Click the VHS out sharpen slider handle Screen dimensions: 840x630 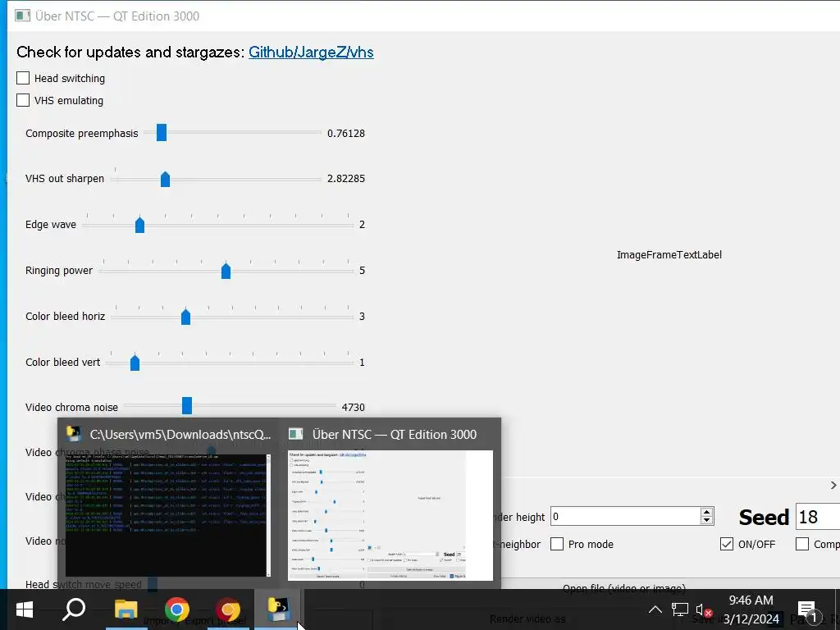coord(165,179)
